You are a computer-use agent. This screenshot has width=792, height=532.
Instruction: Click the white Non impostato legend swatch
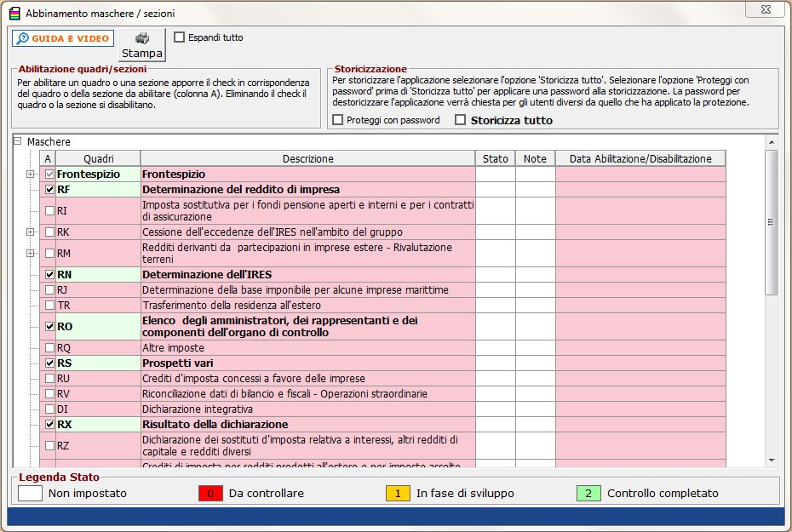click(x=30, y=493)
